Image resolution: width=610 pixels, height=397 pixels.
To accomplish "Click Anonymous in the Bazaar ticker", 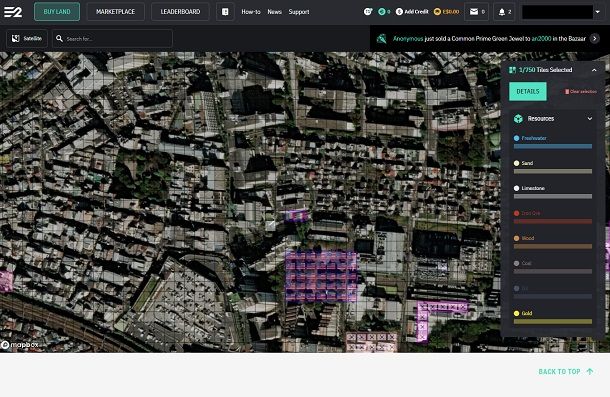I will pyautogui.click(x=408, y=39).
